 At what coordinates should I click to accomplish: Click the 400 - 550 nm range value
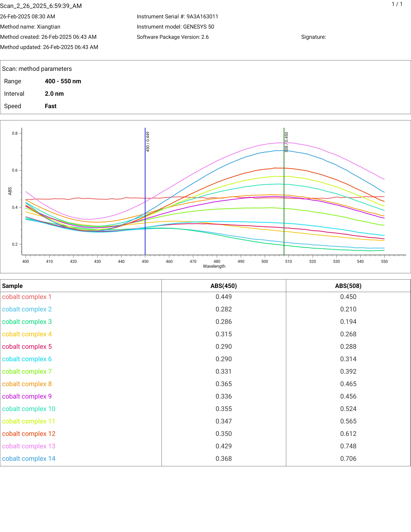pos(63,81)
